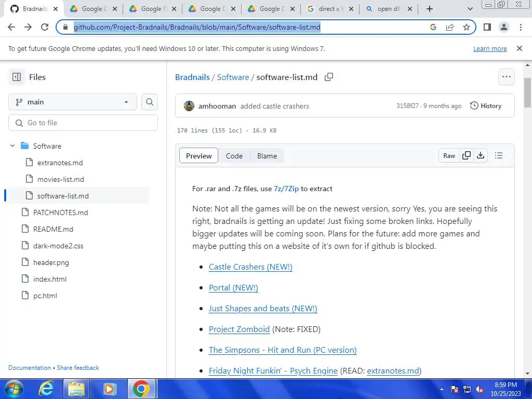Toggle the browser side panel icon
Image resolution: width=532 pixels, height=399 pixels.
pyautogui.click(x=487, y=27)
